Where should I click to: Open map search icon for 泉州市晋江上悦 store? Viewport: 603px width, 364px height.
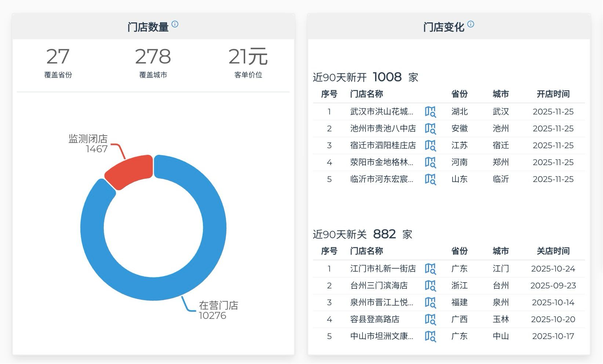430,303
